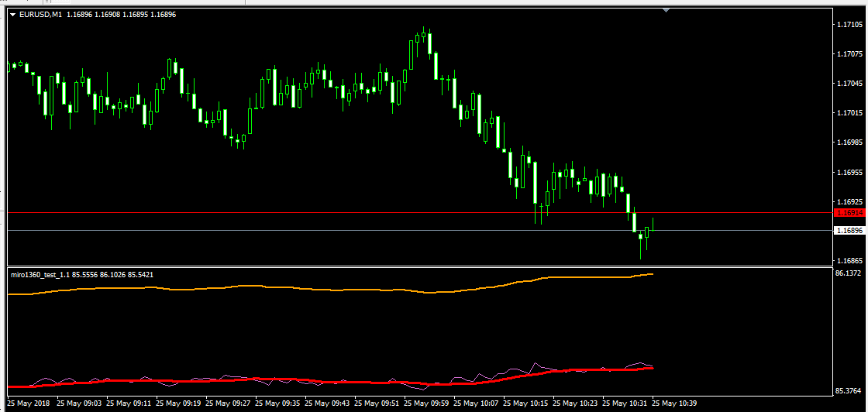
Task: Click the 25 May 09:27 time label
Action: 228,403
